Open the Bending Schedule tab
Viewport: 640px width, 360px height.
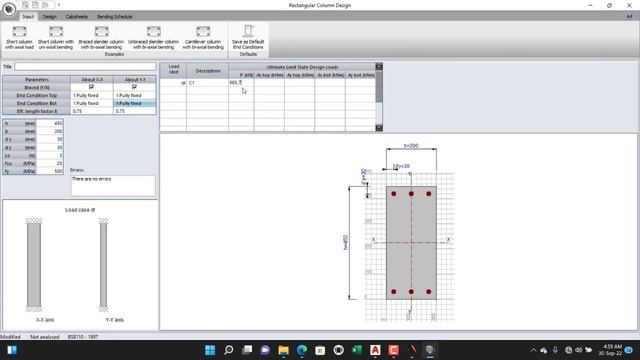[114, 17]
